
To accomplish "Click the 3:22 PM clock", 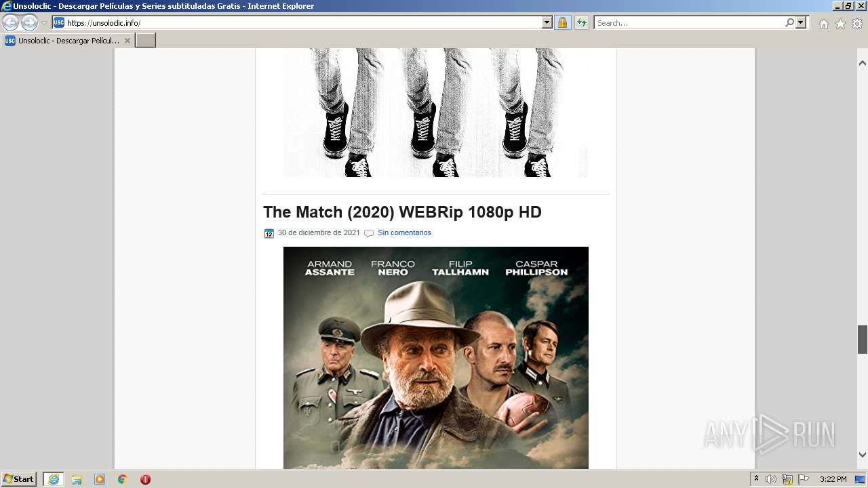I will (x=833, y=479).
